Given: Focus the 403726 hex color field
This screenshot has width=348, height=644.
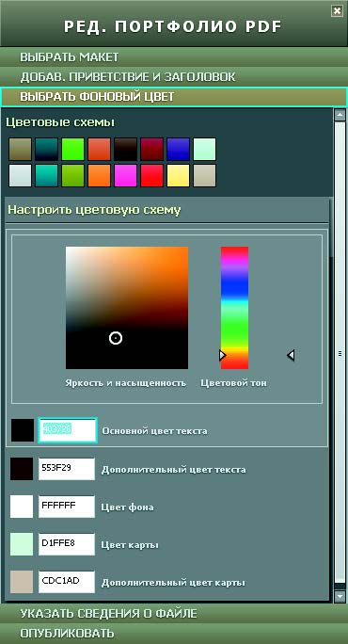Looking at the screenshot, I should pos(68,430).
